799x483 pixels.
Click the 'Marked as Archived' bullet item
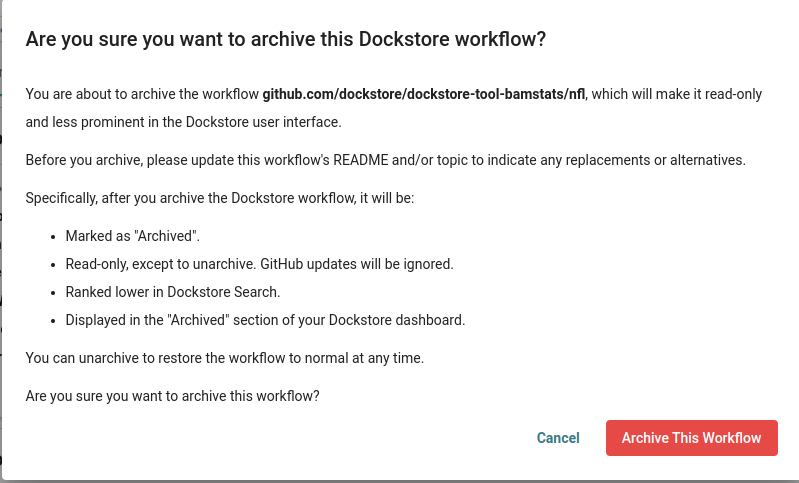point(133,237)
